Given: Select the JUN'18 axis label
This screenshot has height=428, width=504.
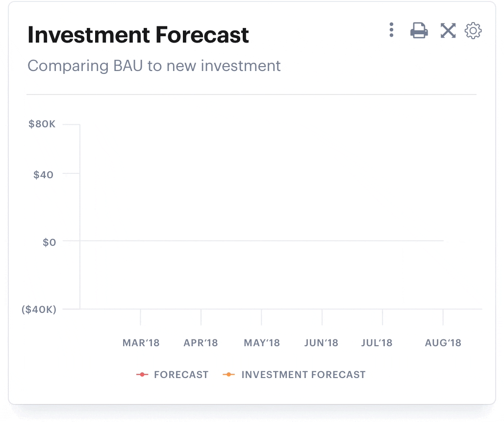Looking at the screenshot, I should point(321,343).
